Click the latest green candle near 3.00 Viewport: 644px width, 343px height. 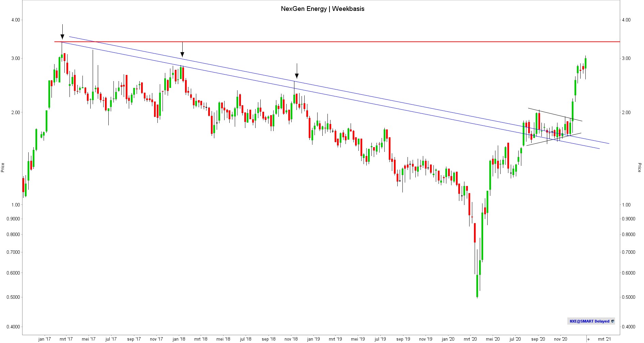(x=585, y=63)
